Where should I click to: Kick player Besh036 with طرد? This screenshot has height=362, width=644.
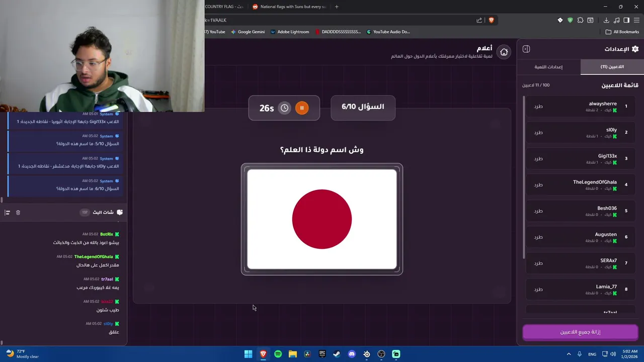pos(538,211)
